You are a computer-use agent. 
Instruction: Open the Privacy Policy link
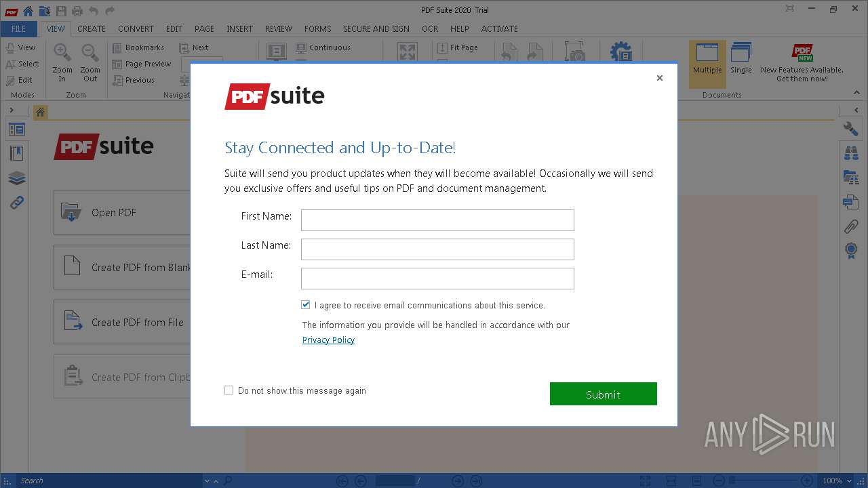[328, 340]
